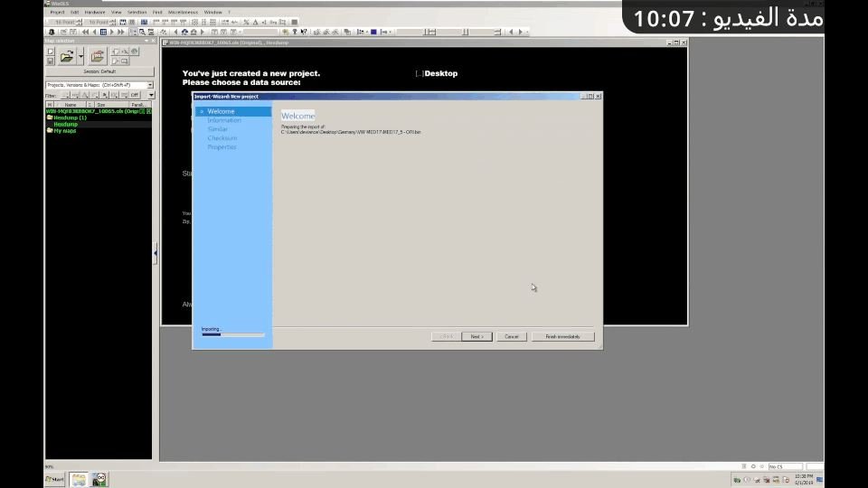Viewport: 868px width, 488px height.
Task: Click the Session: Default button
Action: coord(99,71)
